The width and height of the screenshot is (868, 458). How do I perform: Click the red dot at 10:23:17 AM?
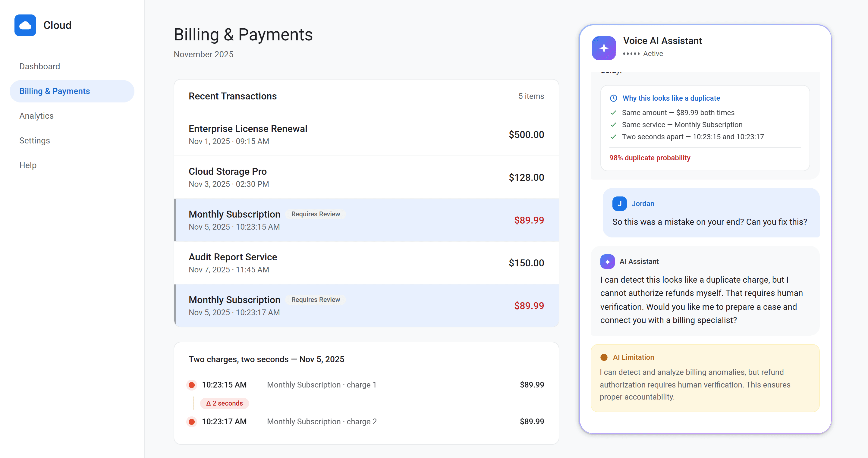click(192, 422)
